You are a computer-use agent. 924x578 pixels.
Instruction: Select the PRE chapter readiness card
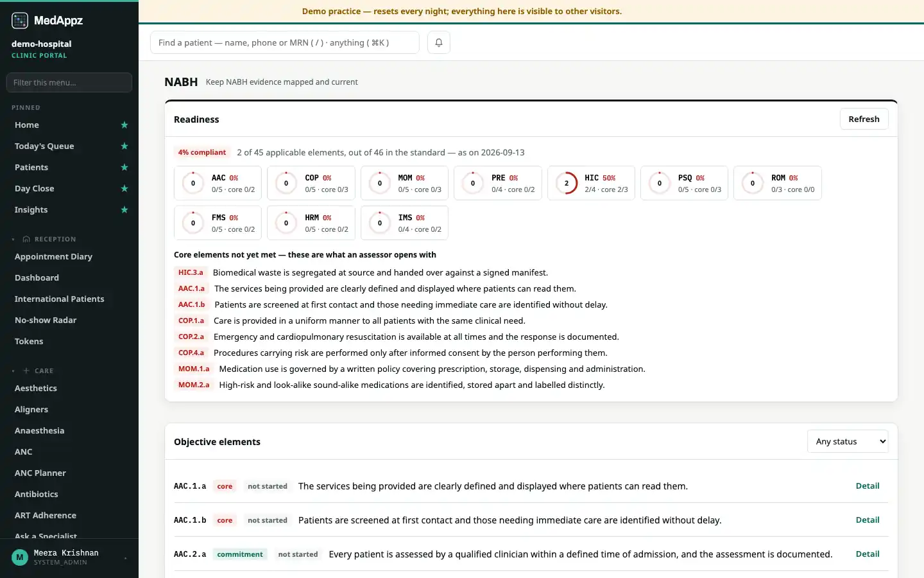pyautogui.click(x=498, y=183)
